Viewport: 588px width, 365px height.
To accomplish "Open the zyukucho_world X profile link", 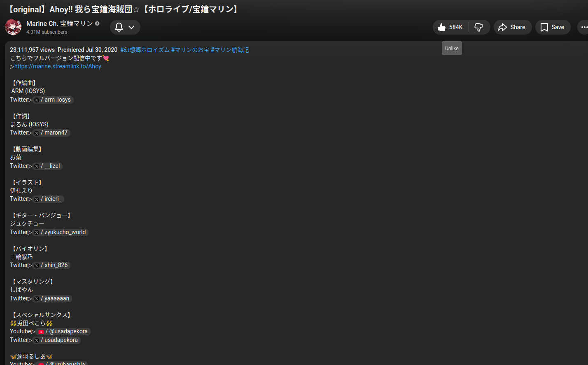I will (61, 232).
